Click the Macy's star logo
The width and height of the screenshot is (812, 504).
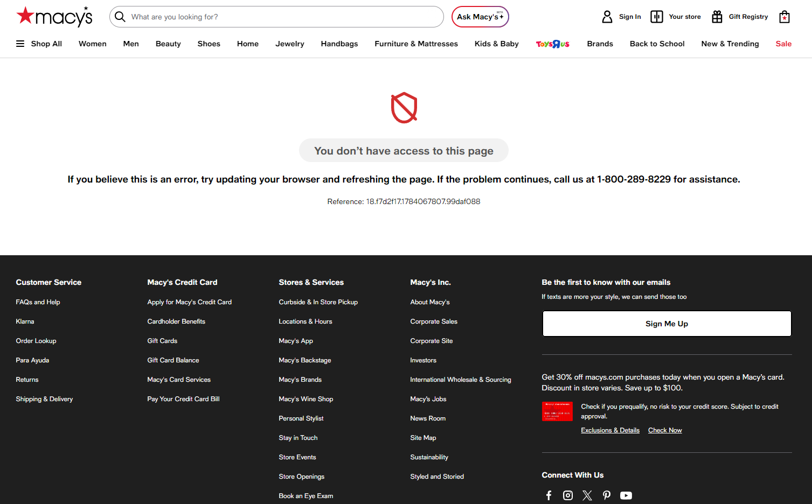[54, 16]
